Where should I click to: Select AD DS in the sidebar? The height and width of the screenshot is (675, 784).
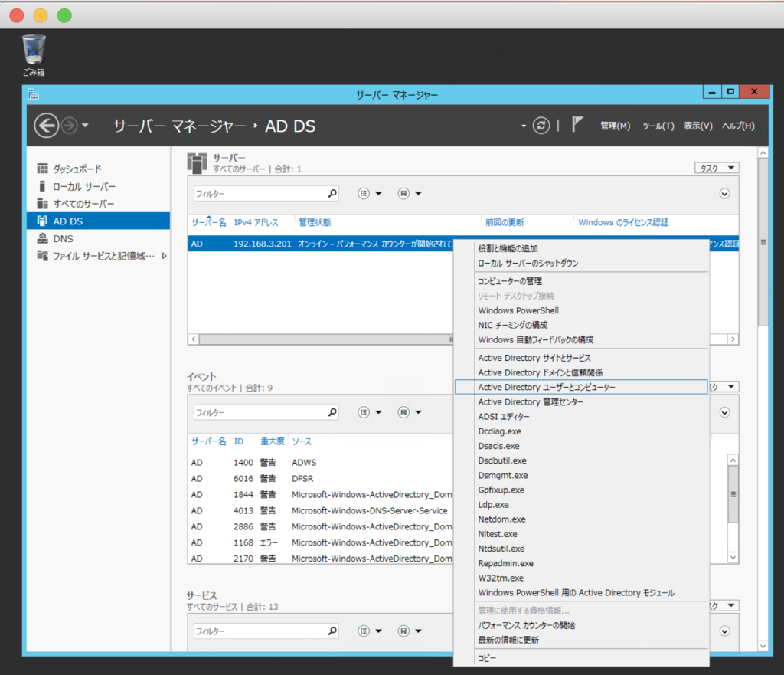(99, 221)
